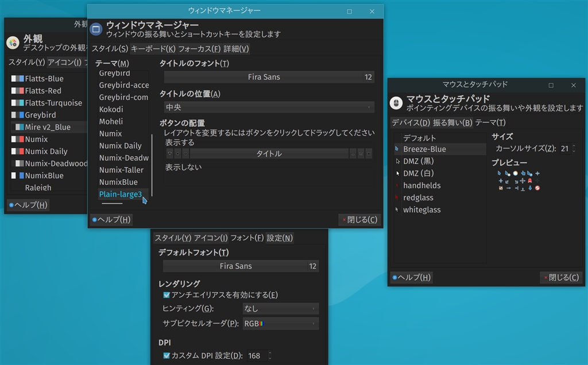Click the Flatts-Red theme color swatch icon
This screenshot has height=365, width=588.
[17, 91]
